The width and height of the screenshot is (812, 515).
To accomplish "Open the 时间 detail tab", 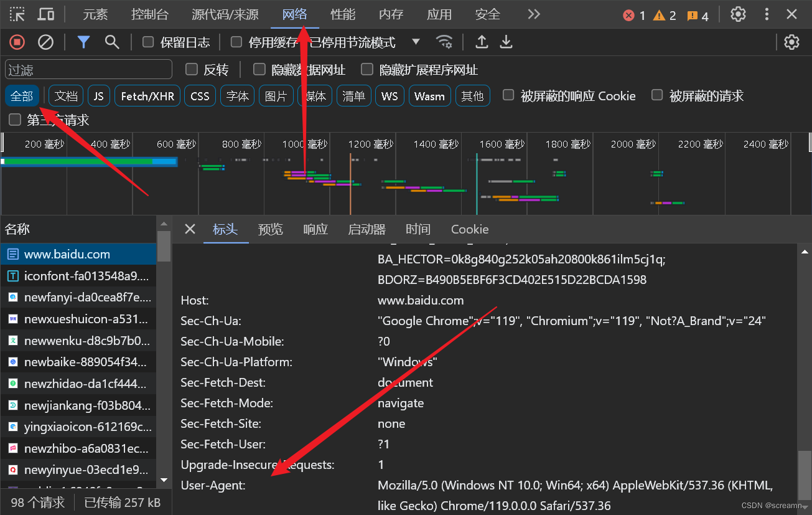I will pyautogui.click(x=418, y=229).
